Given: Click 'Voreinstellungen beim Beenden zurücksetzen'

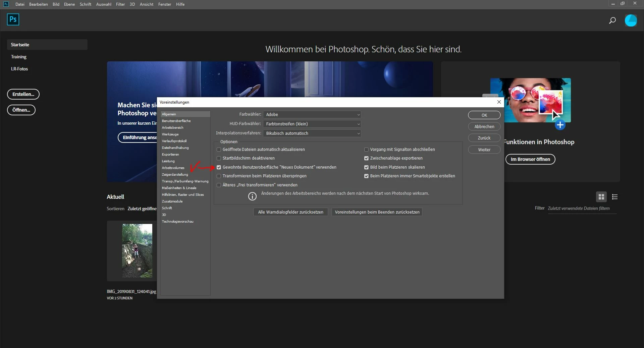Looking at the screenshot, I should [377, 212].
